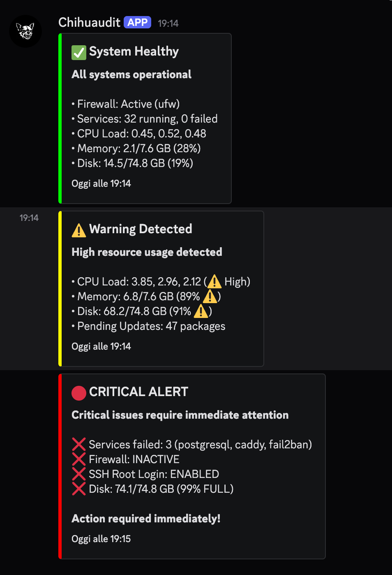The width and height of the screenshot is (392, 575).
Task: Click the Chihuaudit bot avatar
Action: click(x=25, y=31)
